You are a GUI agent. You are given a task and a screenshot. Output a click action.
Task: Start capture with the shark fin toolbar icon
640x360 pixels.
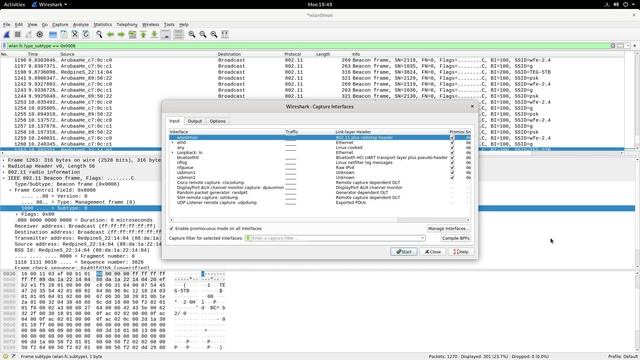[7, 35]
